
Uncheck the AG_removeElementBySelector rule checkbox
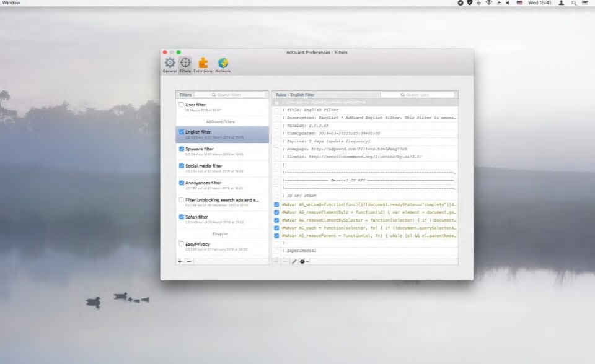pyautogui.click(x=276, y=220)
